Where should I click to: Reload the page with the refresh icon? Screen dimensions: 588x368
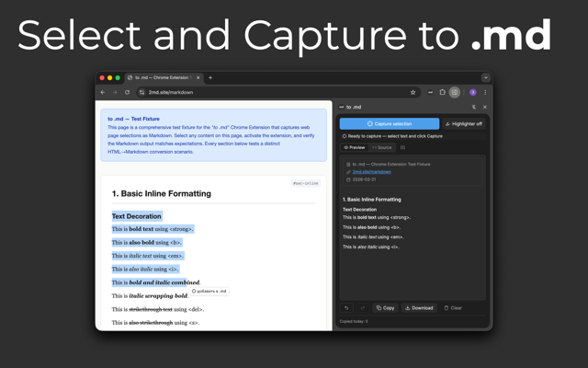(127, 92)
